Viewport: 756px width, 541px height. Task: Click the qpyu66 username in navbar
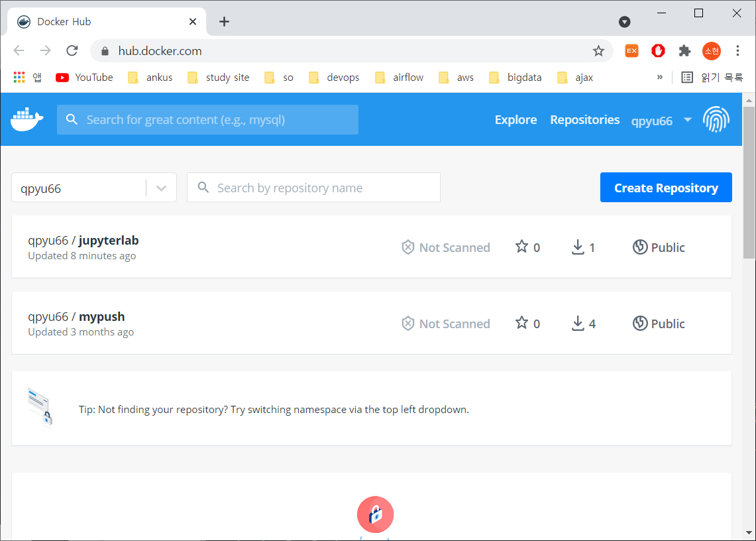(x=652, y=121)
